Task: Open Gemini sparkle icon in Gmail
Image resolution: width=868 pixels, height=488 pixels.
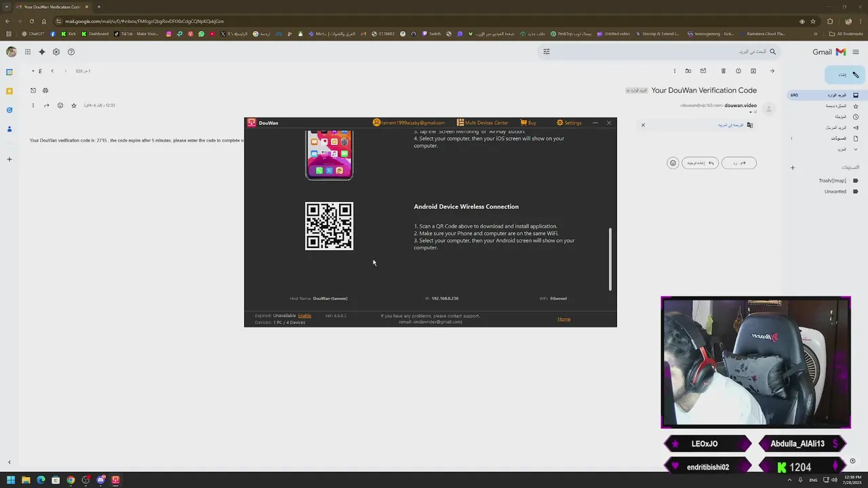Action: click(42, 52)
